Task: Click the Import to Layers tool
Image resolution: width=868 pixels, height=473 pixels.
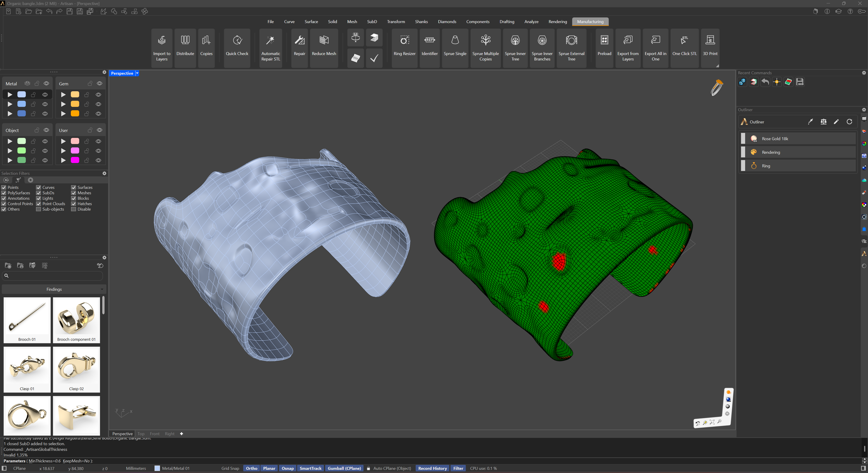Action: pyautogui.click(x=162, y=48)
